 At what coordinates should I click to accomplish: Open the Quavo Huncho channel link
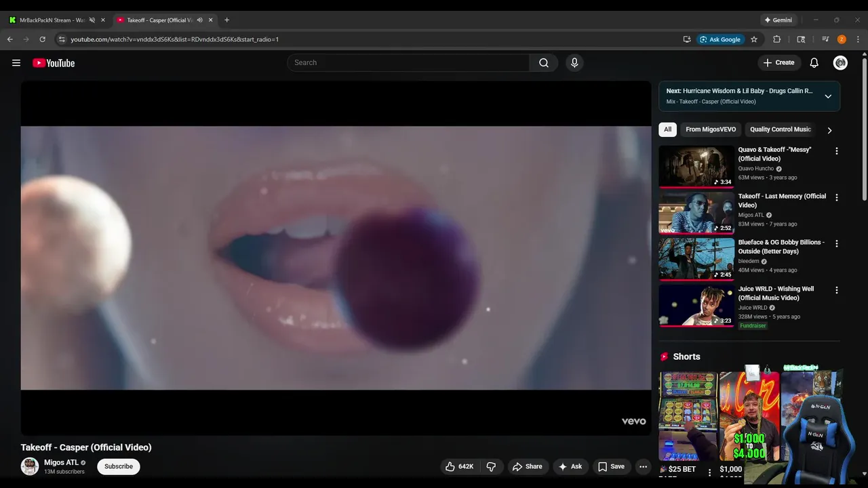pyautogui.click(x=756, y=169)
